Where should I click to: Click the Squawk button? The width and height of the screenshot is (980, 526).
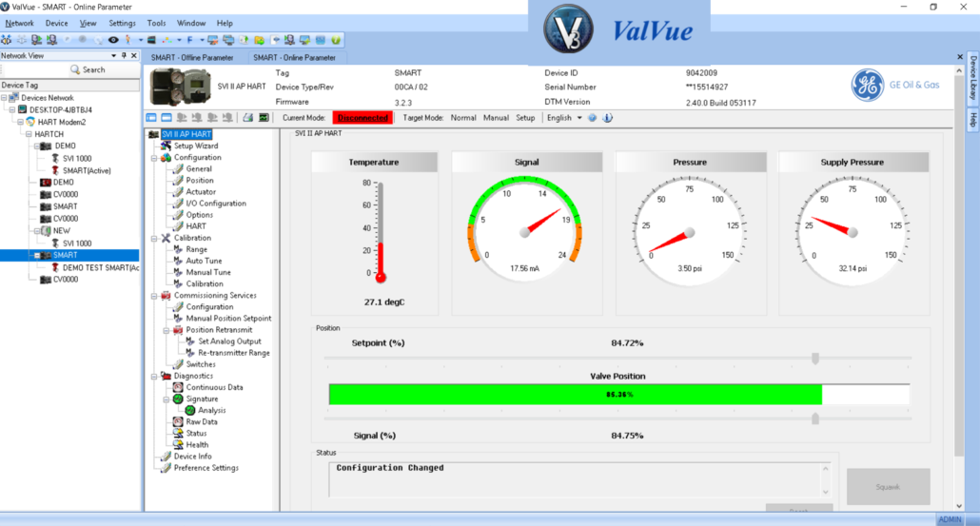pos(888,486)
